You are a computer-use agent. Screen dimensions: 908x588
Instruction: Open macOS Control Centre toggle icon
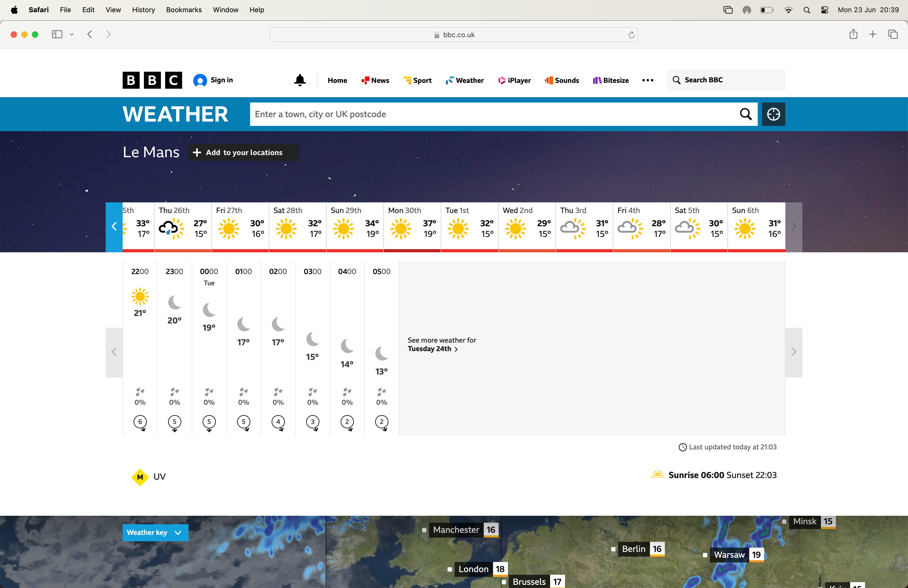point(824,10)
